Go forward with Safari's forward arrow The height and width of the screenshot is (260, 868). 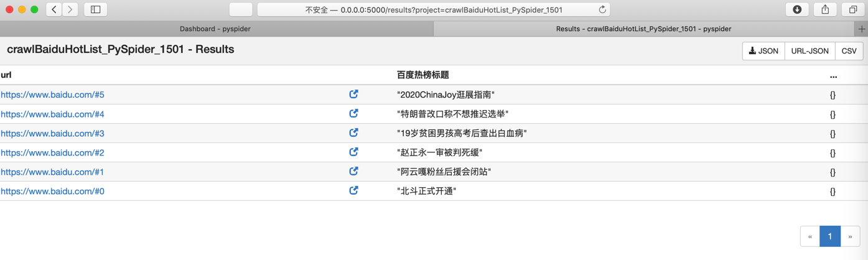pyautogui.click(x=70, y=9)
